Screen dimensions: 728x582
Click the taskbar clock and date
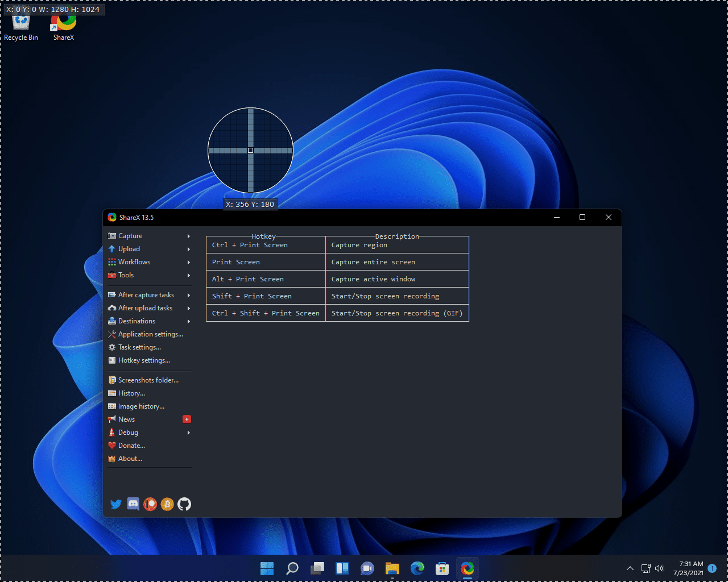(x=690, y=568)
